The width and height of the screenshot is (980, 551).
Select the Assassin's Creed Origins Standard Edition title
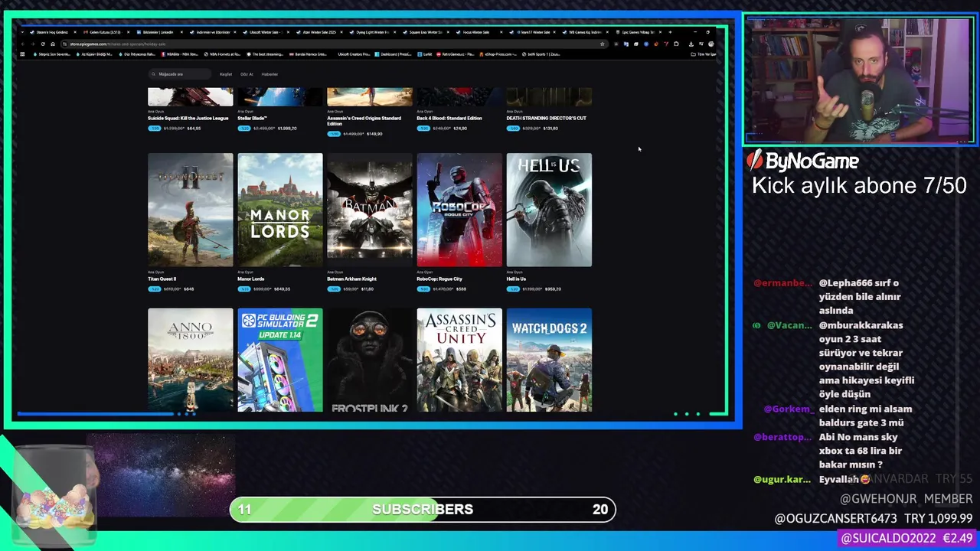click(364, 121)
